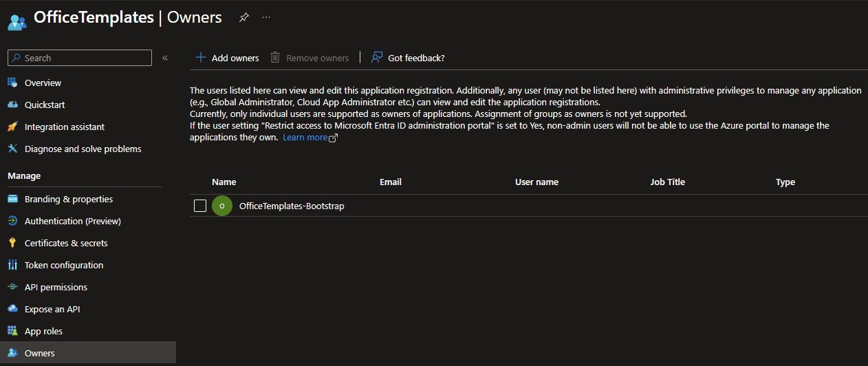Open the ellipsis more options menu

pos(266,17)
